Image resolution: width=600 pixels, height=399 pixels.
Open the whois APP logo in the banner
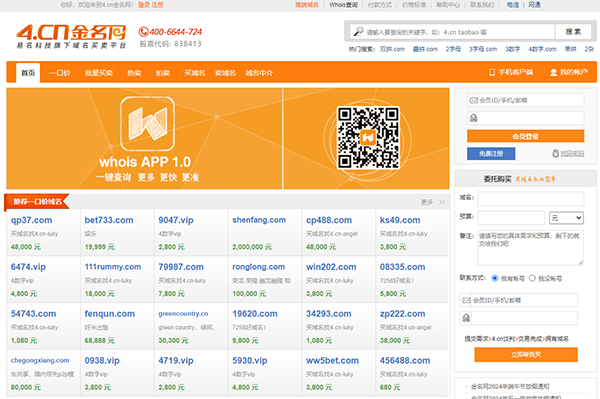[147, 124]
